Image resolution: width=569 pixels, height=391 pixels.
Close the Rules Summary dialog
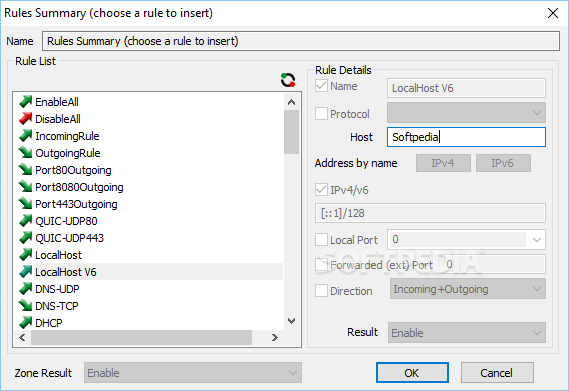click(x=553, y=13)
